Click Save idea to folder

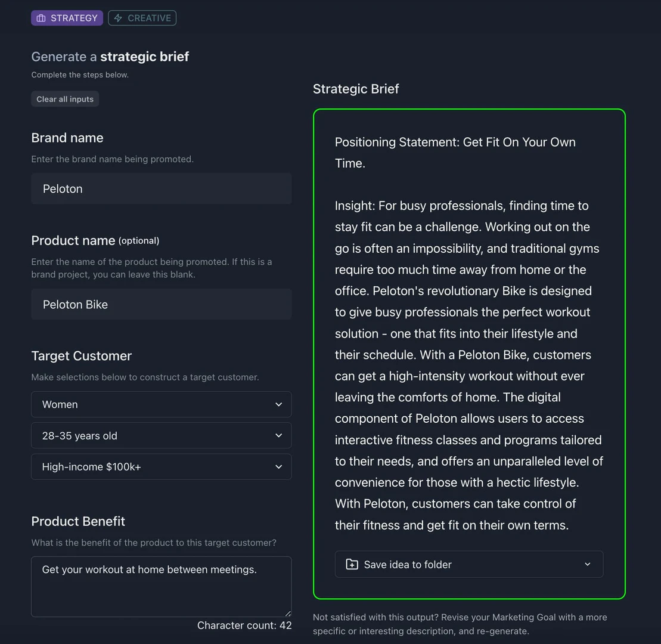point(469,564)
